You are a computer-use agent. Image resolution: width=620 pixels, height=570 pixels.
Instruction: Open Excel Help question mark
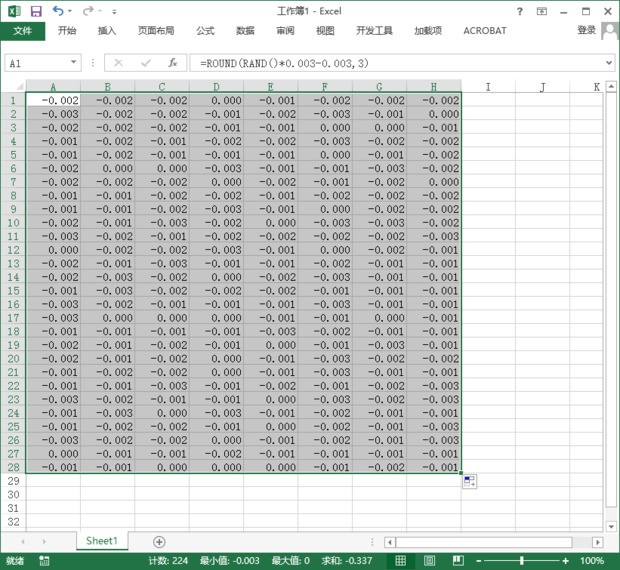(x=520, y=11)
